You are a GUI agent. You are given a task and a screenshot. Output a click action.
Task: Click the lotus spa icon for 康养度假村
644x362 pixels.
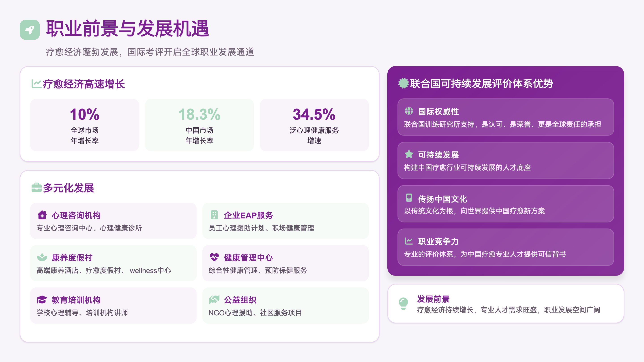point(42,257)
